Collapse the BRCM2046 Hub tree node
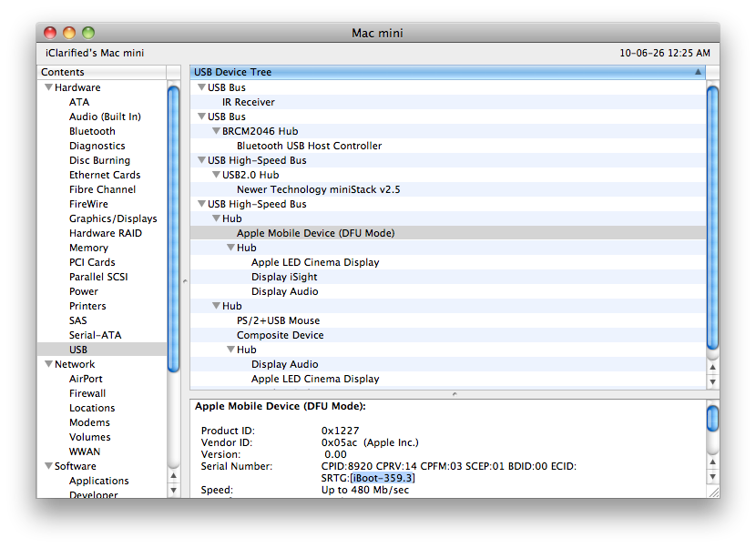Viewport: 756px width, 548px height. (x=216, y=132)
